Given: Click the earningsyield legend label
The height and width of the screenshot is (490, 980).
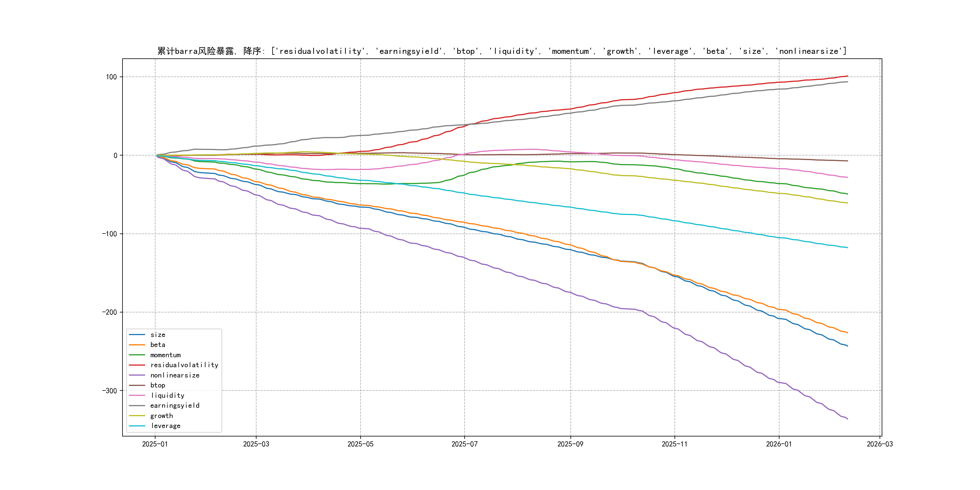Looking at the screenshot, I should (x=175, y=406).
